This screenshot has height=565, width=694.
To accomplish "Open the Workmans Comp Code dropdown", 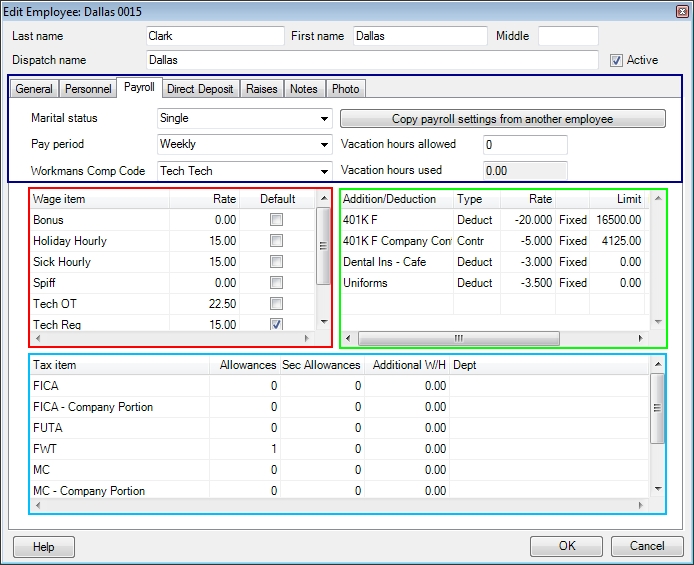I will click(324, 171).
